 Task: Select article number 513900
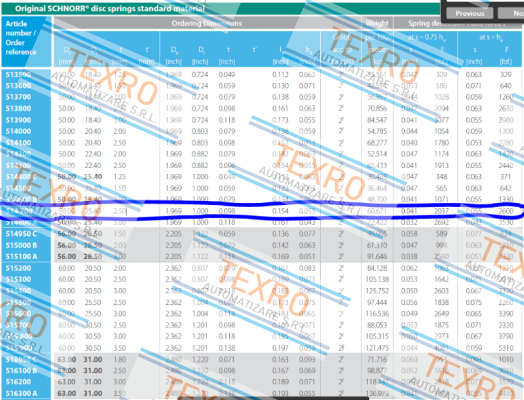click(18, 120)
